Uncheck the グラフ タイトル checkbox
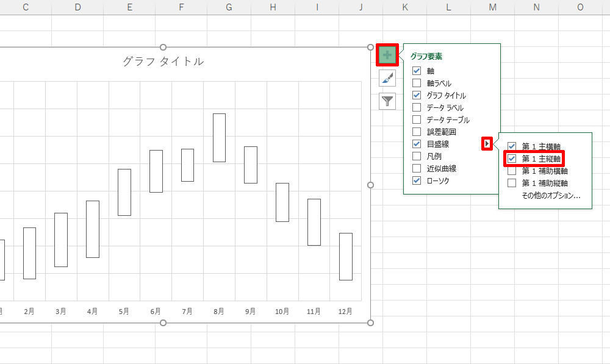 point(417,95)
